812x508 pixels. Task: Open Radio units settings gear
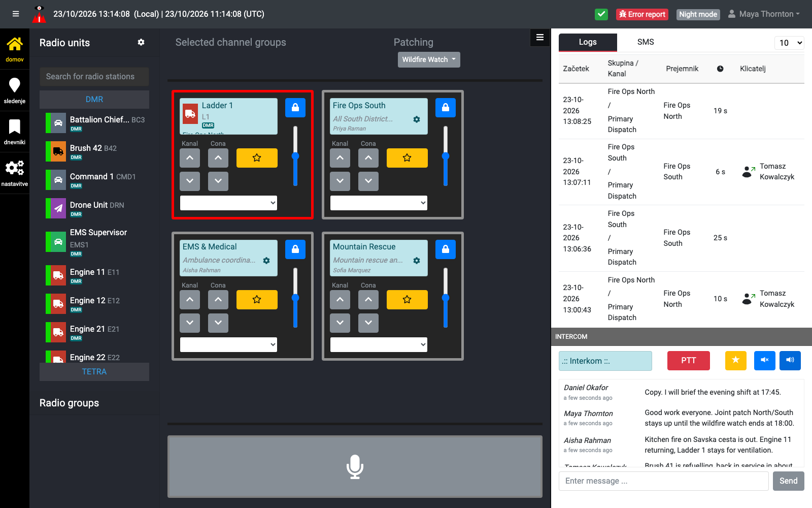pyautogui.click(x=141, y=43)
